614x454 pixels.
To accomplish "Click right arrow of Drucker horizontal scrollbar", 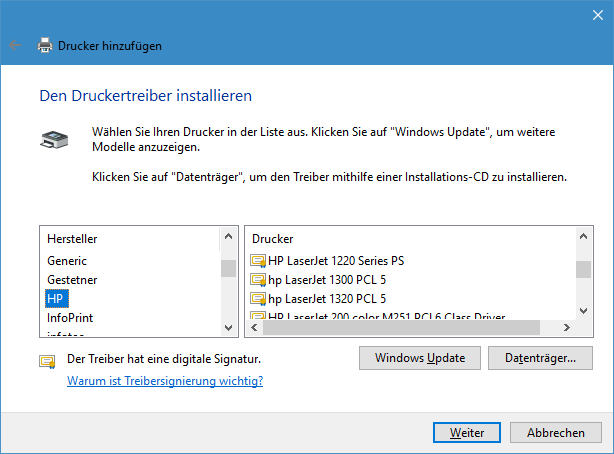I will (566, 327).
